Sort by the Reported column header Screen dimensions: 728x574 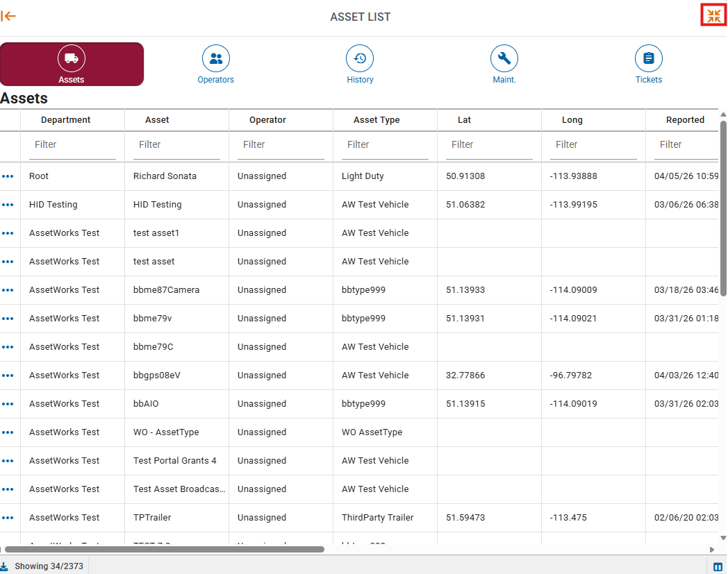coord(686,119)
